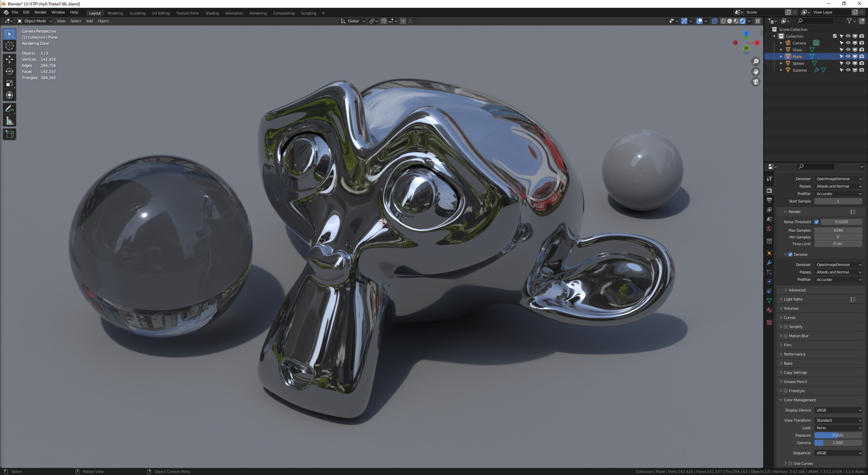Open the World properties tab

769,229
